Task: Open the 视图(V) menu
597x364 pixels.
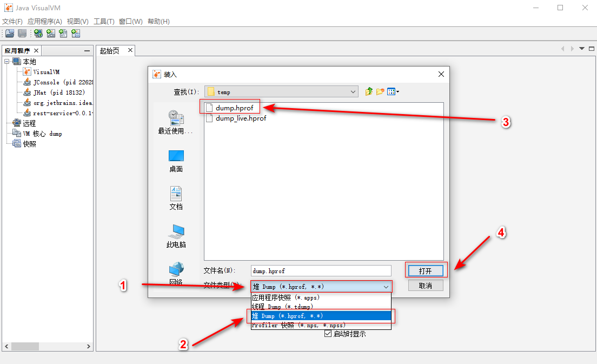Action: tap(78, 21)
